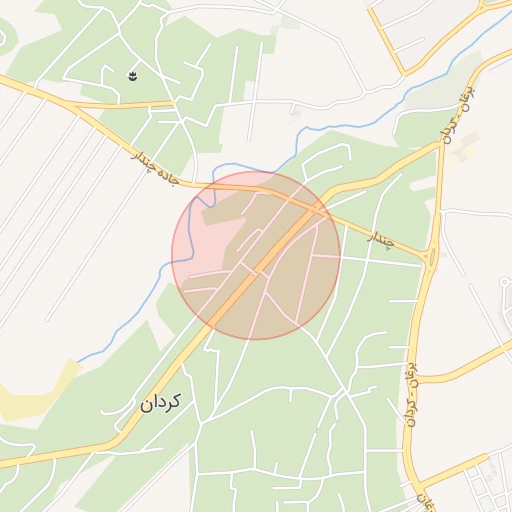Click the چندار label east of the circle
512x512 pixels.
tap(381, 240)
